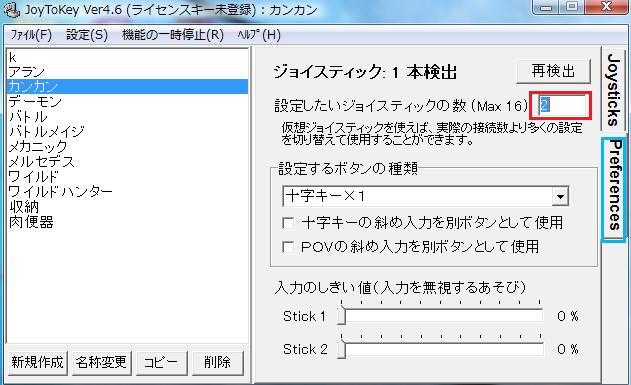Screen dimensions: 631x385
Task: Minimize the JoyToKey window
Action: pyautogui.click(x=546, y=7)
